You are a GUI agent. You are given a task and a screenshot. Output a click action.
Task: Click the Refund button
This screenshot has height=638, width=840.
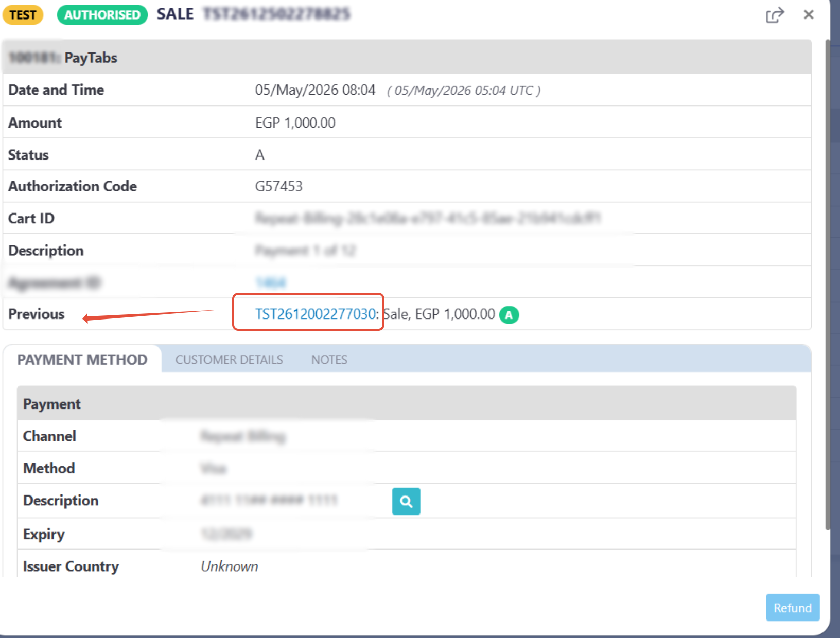point(793,608)
